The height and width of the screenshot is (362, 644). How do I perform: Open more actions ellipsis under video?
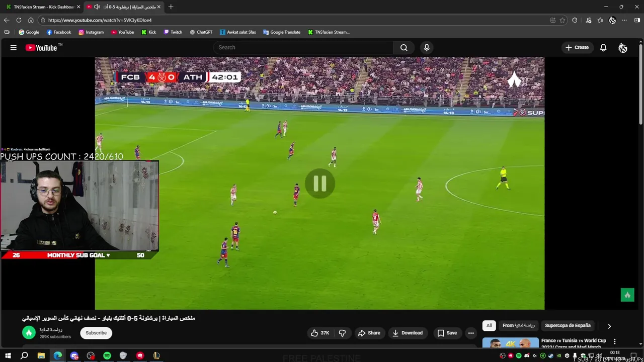click(x=471, y=333)
